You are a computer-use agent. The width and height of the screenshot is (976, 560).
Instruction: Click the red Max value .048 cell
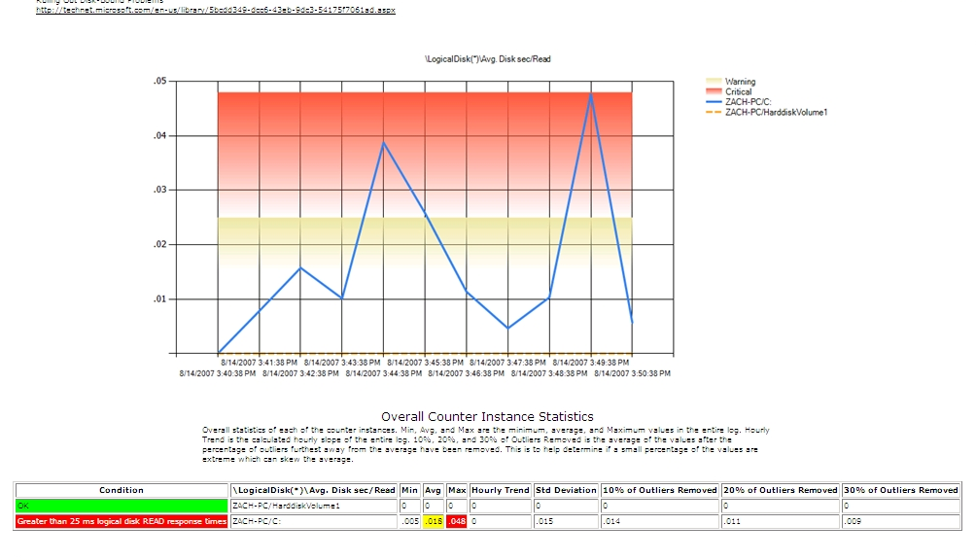point(457,522)
